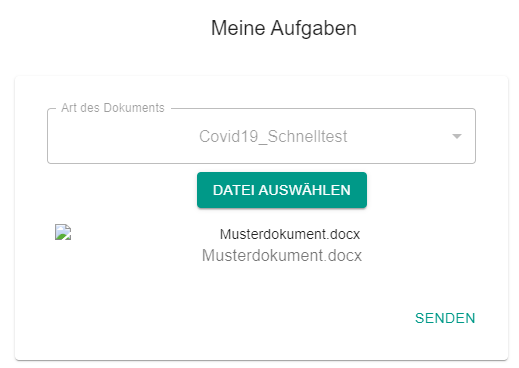Click inside the outlined document type select box
The height and width of the screenshot is (368, 519).
point(261,136)
